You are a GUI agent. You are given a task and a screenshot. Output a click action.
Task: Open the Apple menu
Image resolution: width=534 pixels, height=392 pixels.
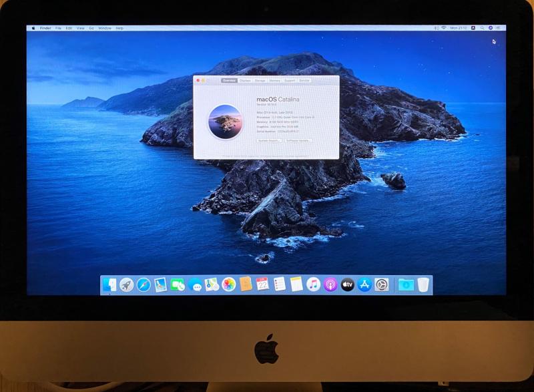tap(33, 28)
